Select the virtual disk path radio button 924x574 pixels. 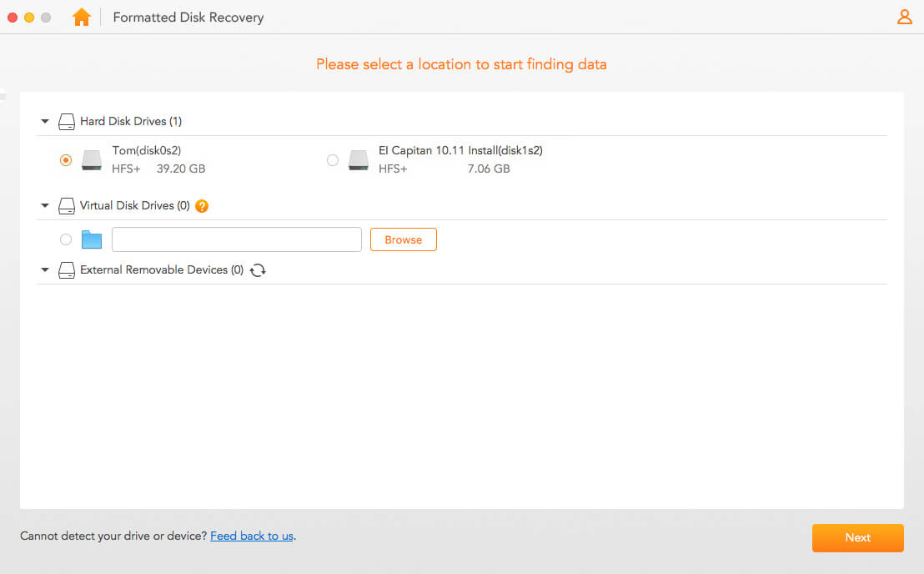[66, 240]
